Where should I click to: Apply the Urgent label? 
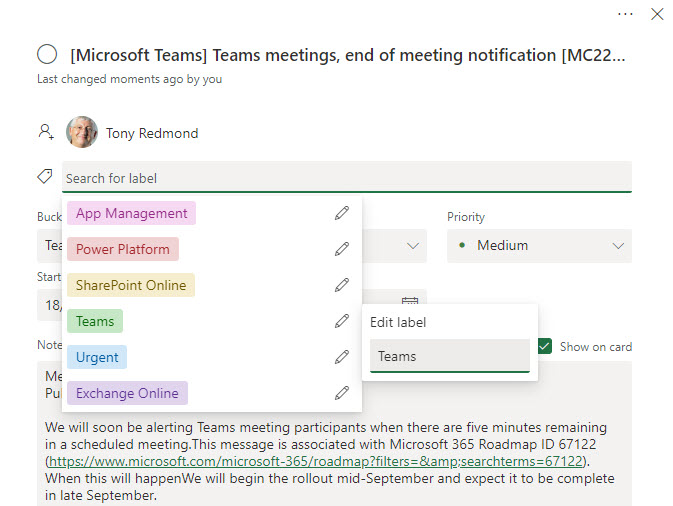(x=97, y=357)
